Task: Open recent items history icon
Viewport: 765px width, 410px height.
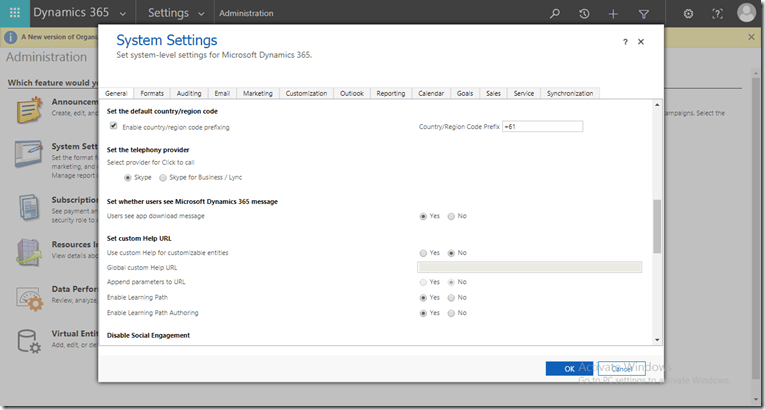Action: tap(584, 14)
